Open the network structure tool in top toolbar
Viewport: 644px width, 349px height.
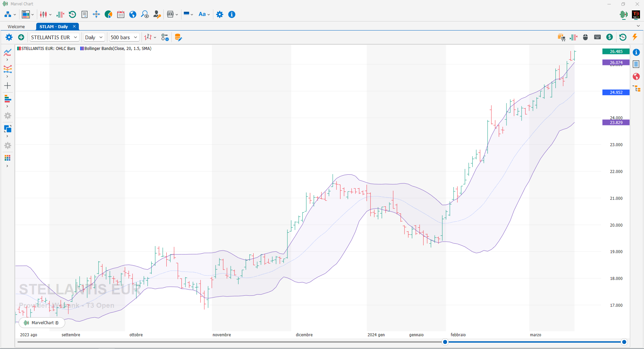8,14
